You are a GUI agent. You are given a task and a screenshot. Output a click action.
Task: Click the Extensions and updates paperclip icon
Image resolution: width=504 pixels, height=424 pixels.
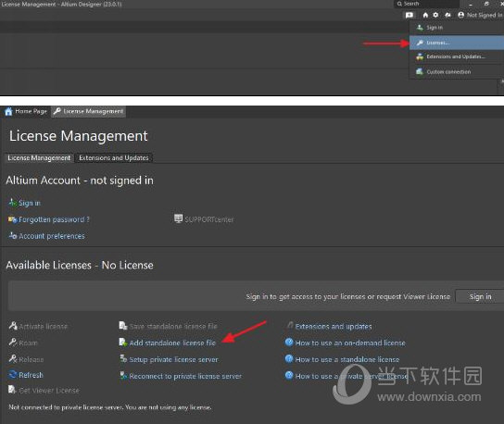pyautogui.click(x=290, y=325)
